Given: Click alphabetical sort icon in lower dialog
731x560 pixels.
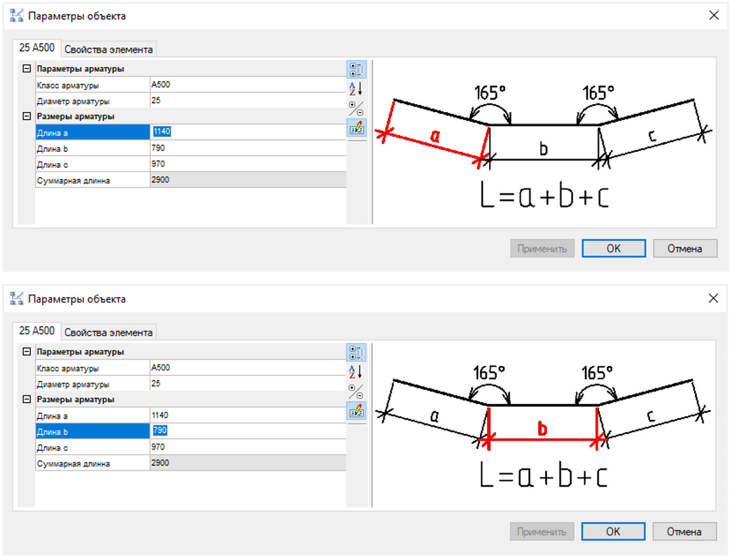Looking at the screenshot, I should click(356, 372).
